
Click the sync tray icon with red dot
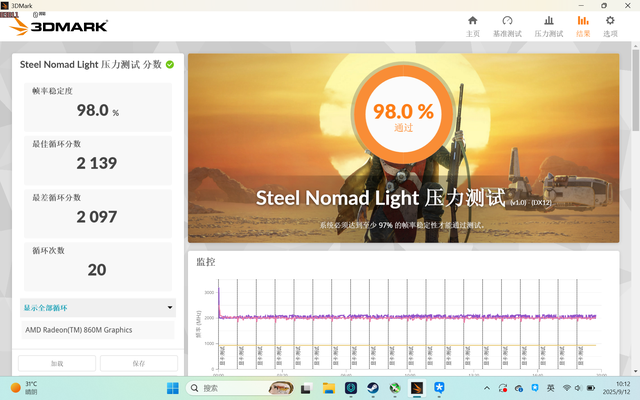click(x=503, y=388)
